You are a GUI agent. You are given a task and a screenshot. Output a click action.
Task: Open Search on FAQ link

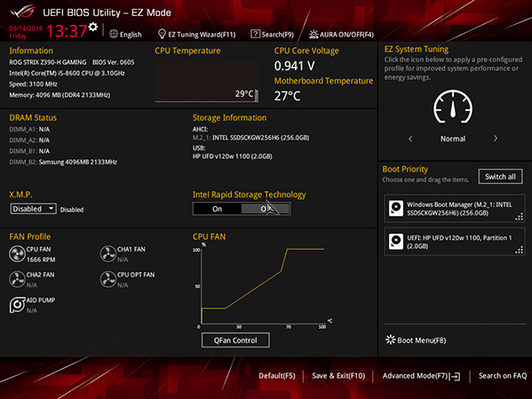(503, 376)
